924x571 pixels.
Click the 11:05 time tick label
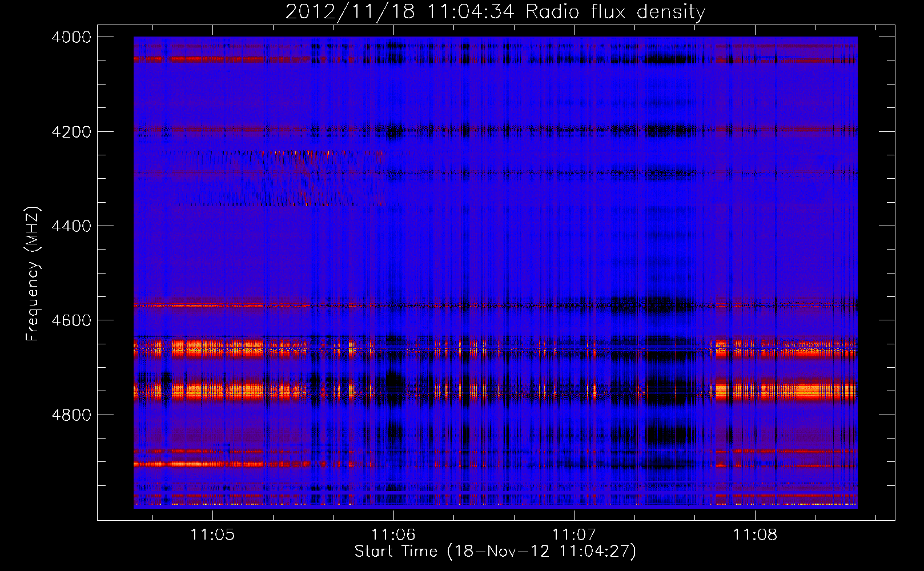[x=212, y=535]
